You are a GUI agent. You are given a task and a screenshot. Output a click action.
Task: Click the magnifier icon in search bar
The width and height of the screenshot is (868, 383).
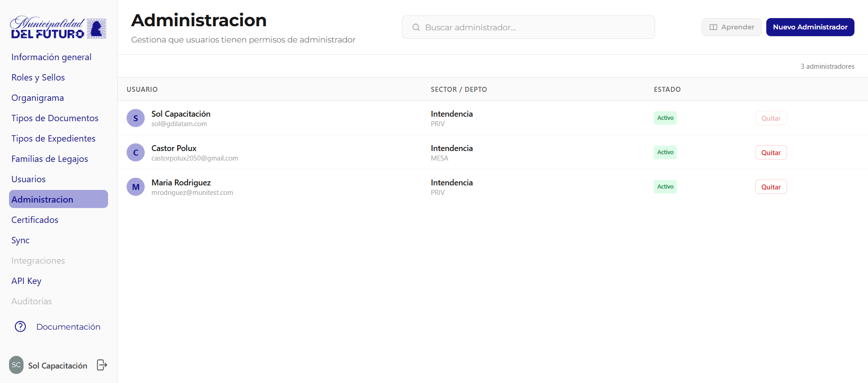pos(416,28)
